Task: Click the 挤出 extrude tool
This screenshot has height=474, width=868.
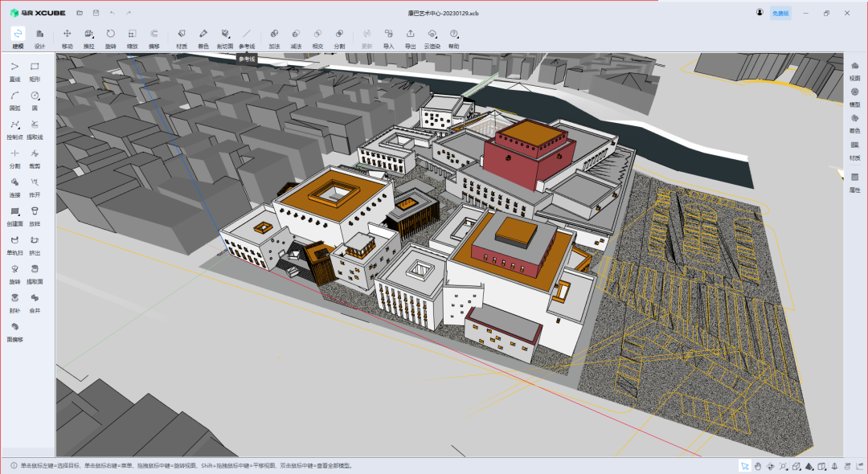Action: (x=35, y=243)
